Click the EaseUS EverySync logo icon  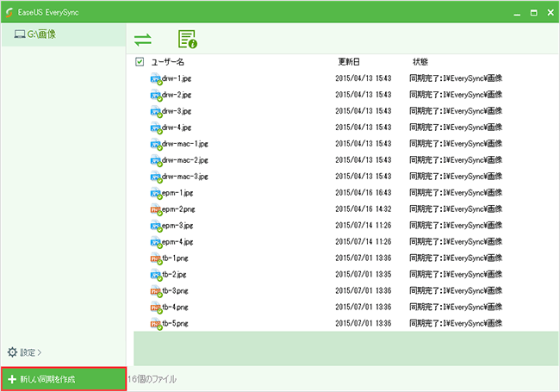coord(9,13)
